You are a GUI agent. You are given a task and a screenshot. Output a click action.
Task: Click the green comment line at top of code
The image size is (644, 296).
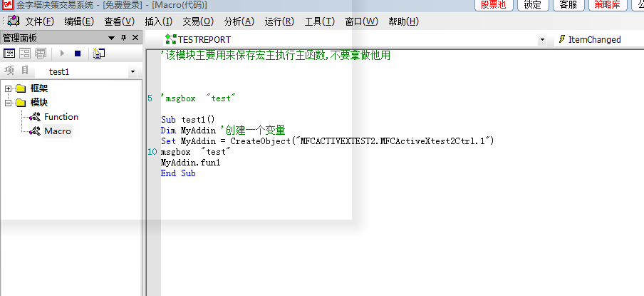pyautogui.click(x=275, y=55)
